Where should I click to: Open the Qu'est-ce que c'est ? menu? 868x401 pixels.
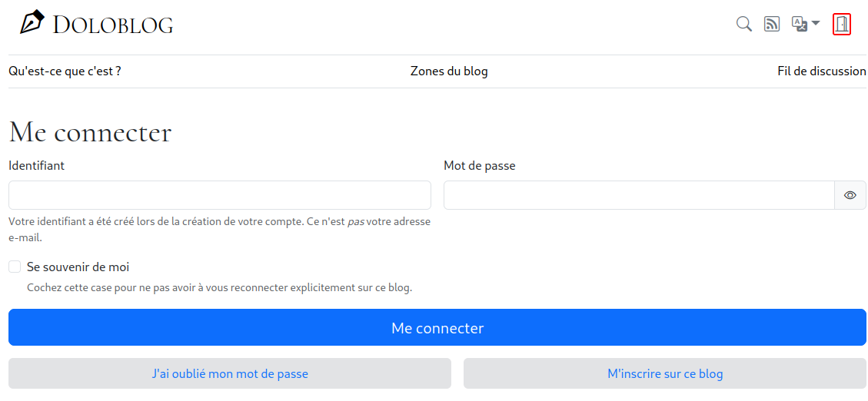(x=65, y=71)
